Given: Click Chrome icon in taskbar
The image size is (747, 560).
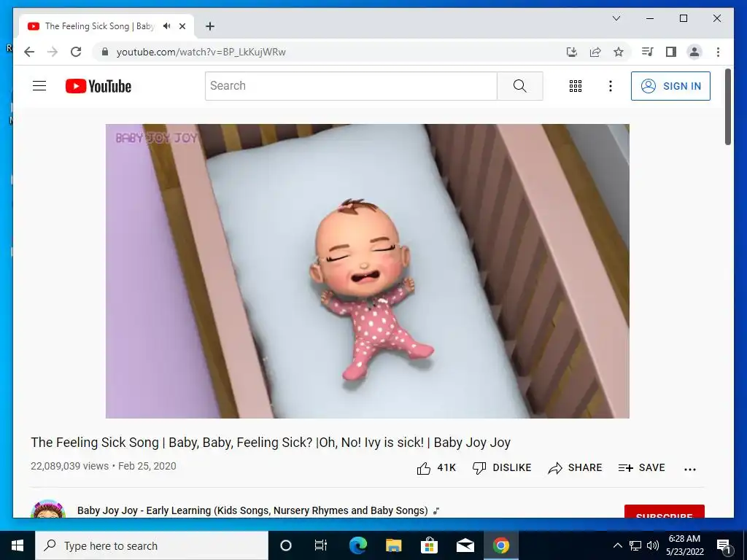Looking at the screenshot, I should 500,545.
